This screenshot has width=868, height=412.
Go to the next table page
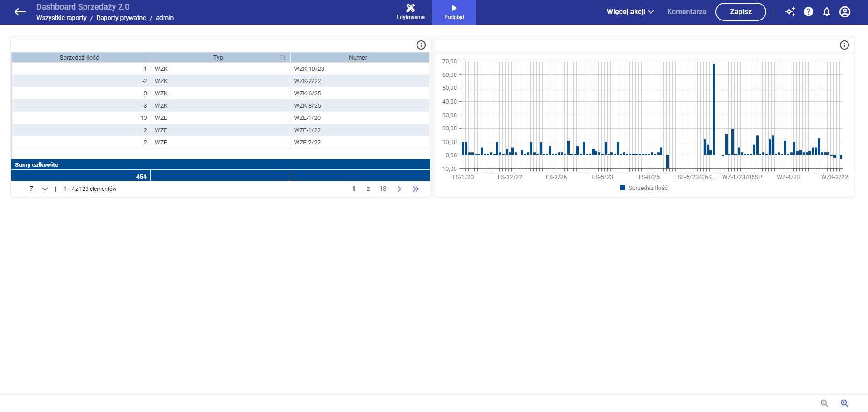(399, 189)
